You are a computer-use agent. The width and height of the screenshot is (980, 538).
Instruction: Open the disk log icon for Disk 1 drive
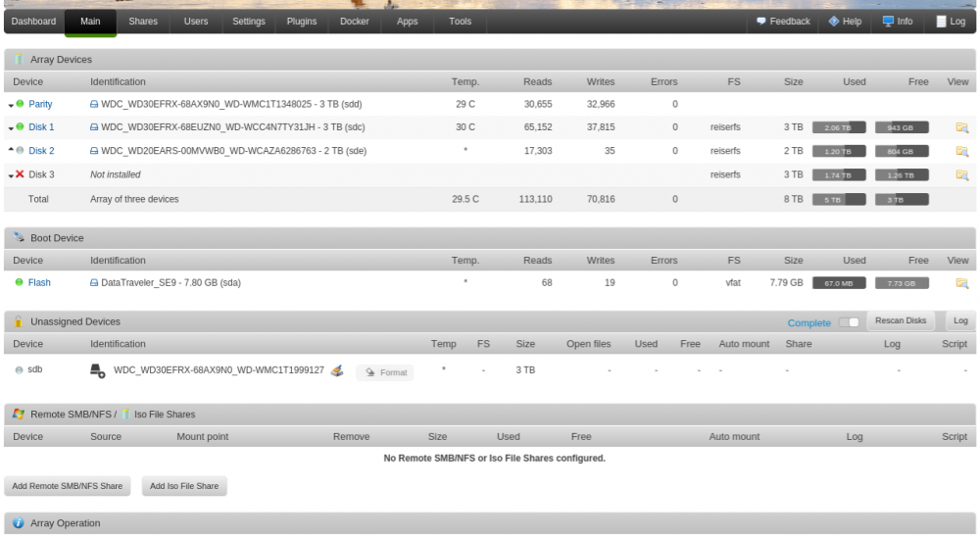(94, 126)
